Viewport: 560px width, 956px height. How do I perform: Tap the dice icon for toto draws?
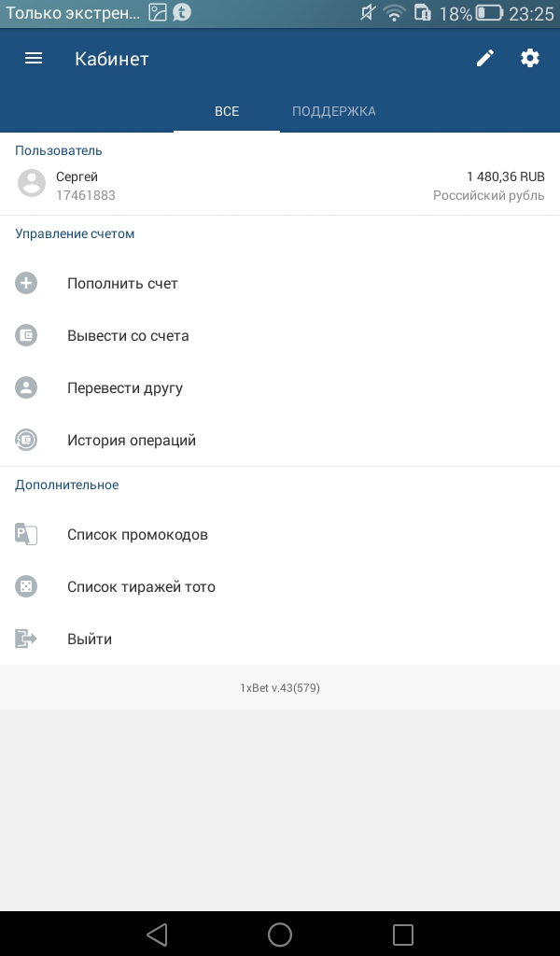point(26,586)
